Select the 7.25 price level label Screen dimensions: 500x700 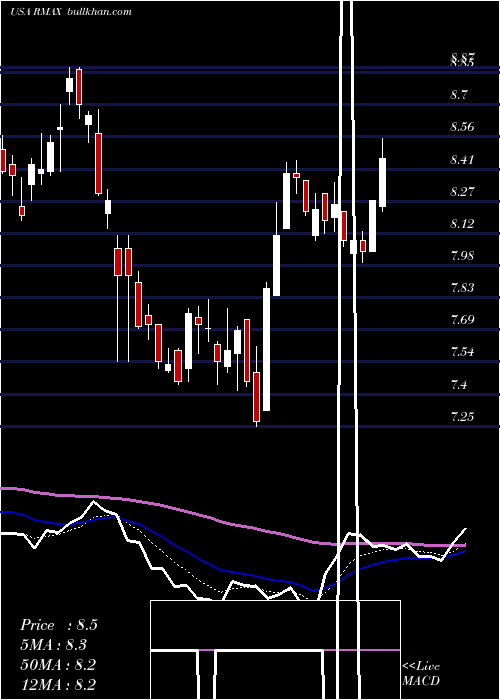point(462,416)
